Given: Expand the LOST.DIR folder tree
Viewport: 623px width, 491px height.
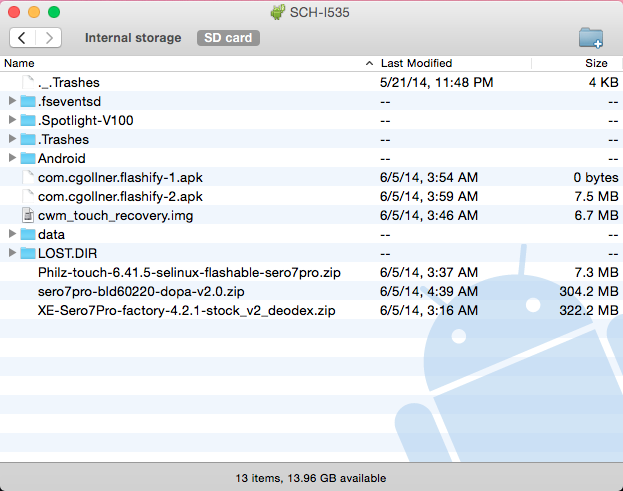Looking at the screenshot, I should tap(12, 253).
